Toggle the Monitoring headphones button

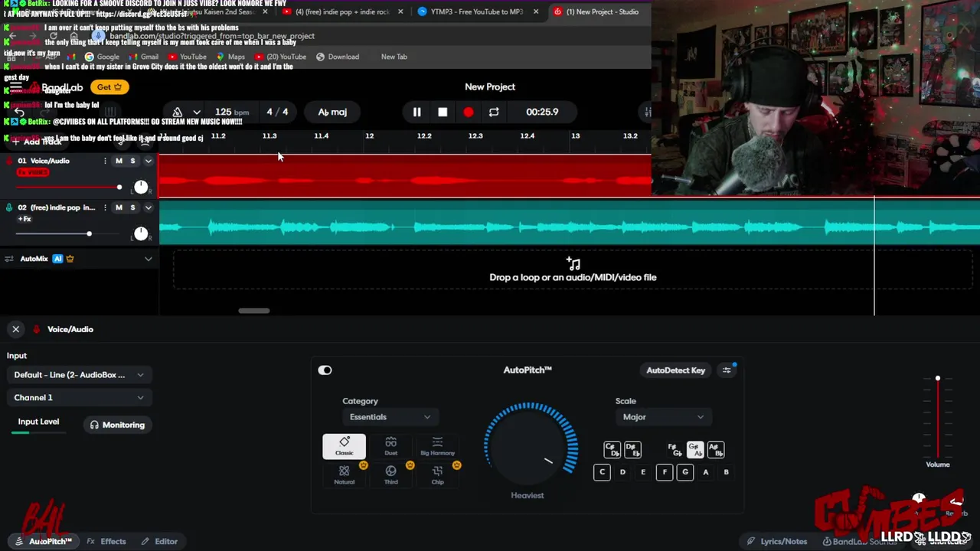117,425
